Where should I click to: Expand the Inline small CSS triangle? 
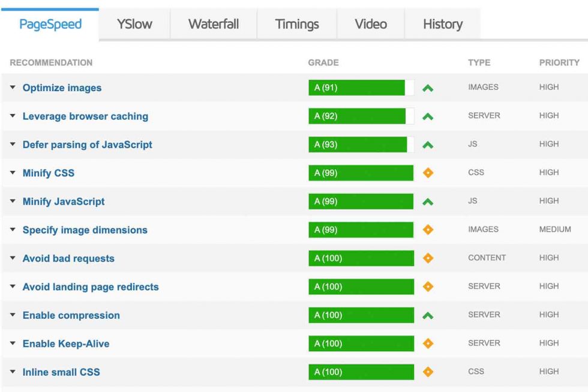pos(13,372)
